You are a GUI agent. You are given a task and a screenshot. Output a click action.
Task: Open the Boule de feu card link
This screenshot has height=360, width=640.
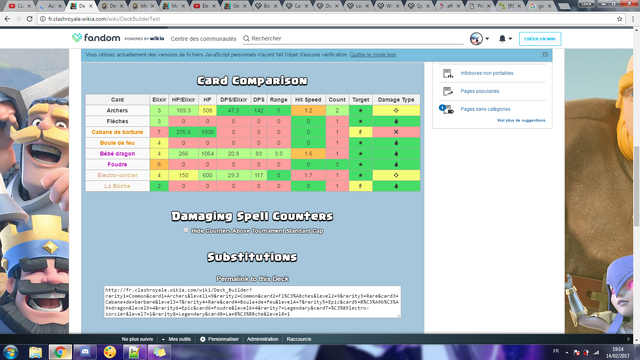click(117, 143)
